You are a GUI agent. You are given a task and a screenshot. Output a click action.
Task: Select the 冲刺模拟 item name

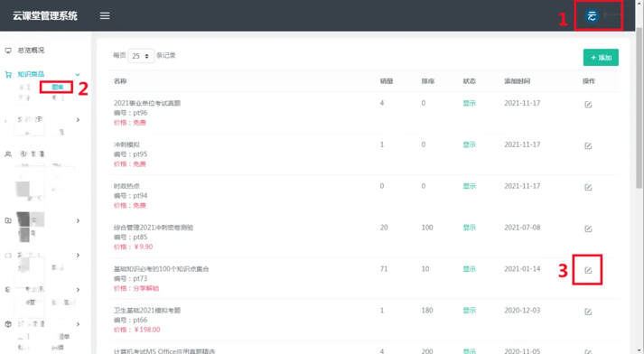127,144
